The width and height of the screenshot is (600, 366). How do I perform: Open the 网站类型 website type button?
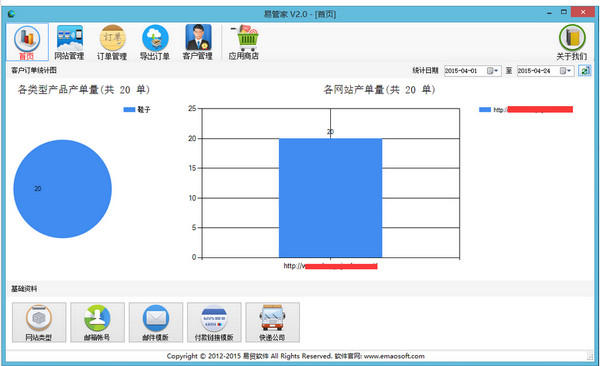coord(39,322)
